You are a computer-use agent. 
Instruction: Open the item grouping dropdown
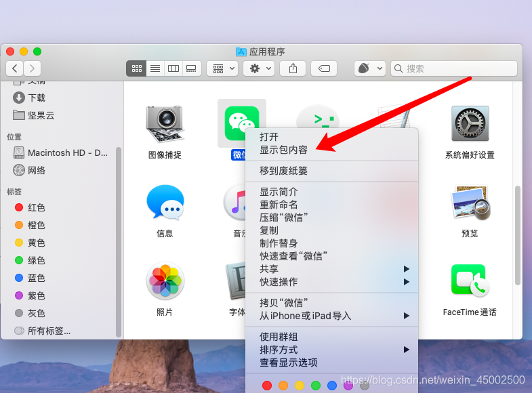click(222, 68)
